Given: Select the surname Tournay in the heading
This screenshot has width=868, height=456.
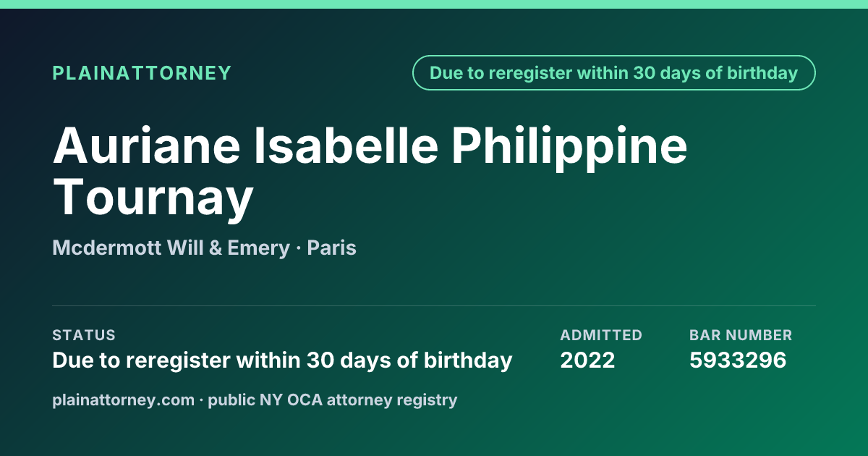Looking at the screenshot, I should pyautogui.click(x=153, y=198).
